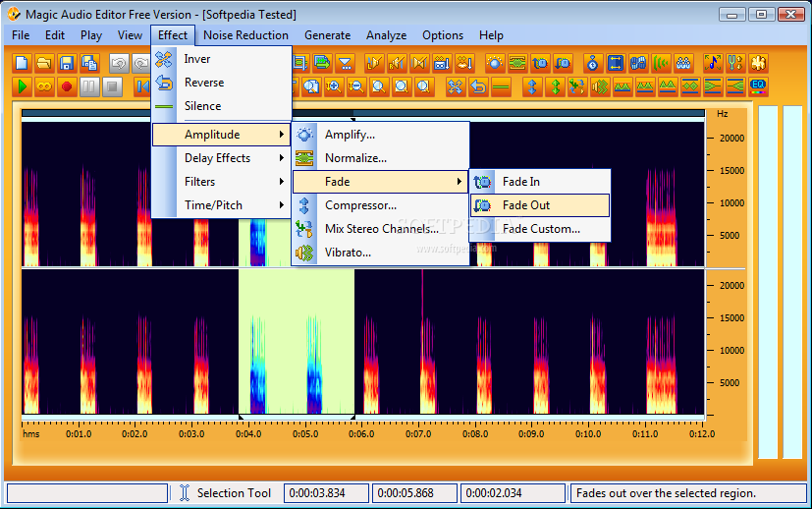
Task: Click the stopwatch Delay effect toolbar icon
Action: tap(592, 63)
